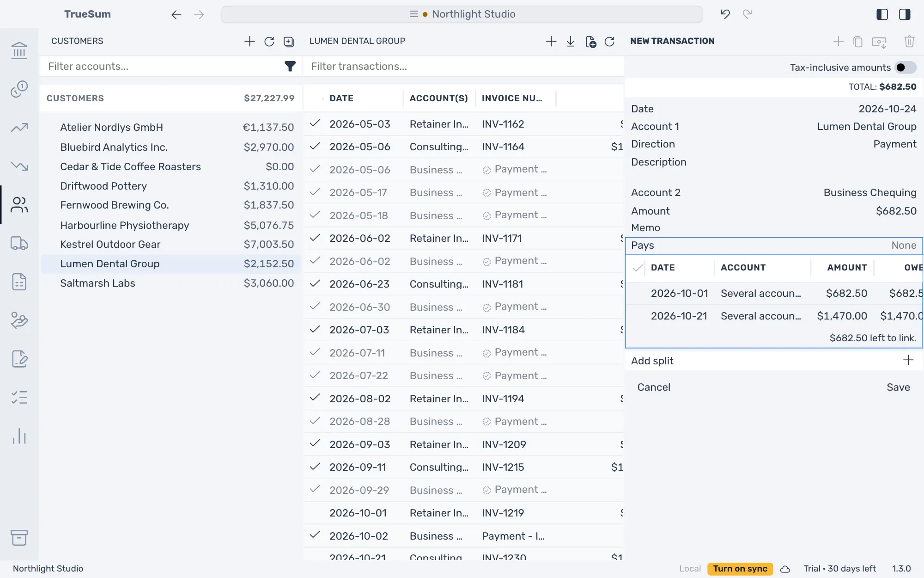The width and height of the screenshot is (924, 578).
Task: Focus the Filter transactions field
Action: (463, 67)
